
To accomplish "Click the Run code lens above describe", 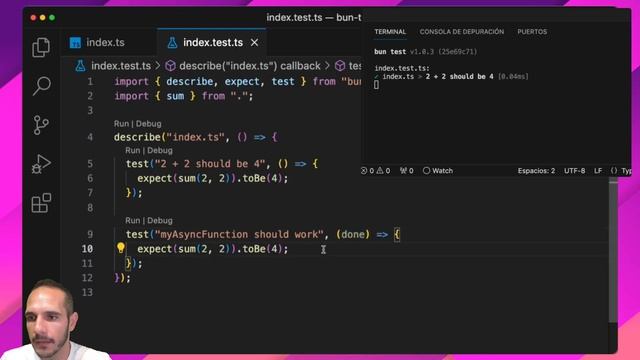I will click(121, 124).
